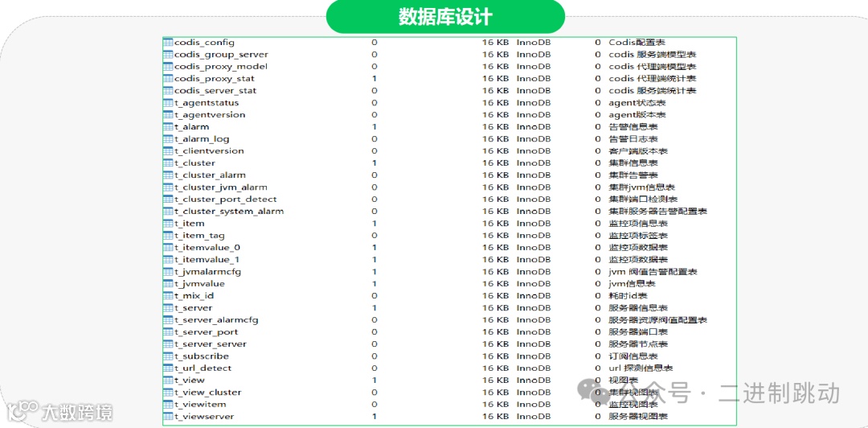The height and width of the screenshot is (428, 868).
Task: Select the t_server_server table name
Action: 211,344
